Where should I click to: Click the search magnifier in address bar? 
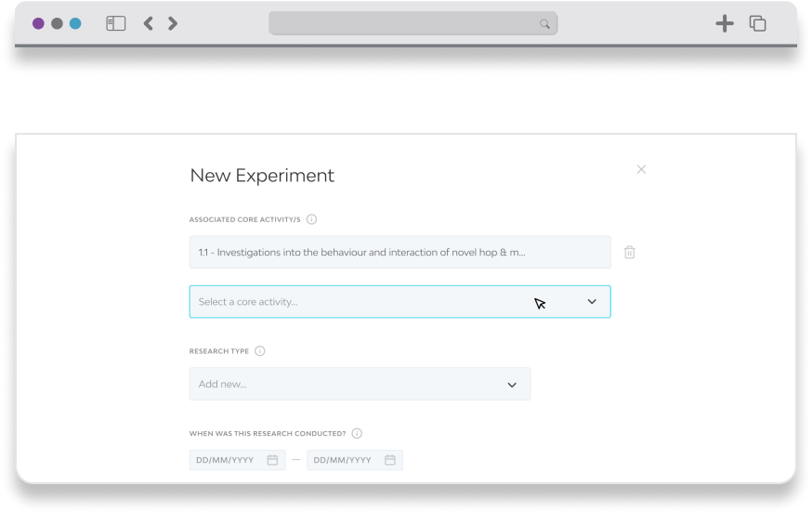(544, 24)
